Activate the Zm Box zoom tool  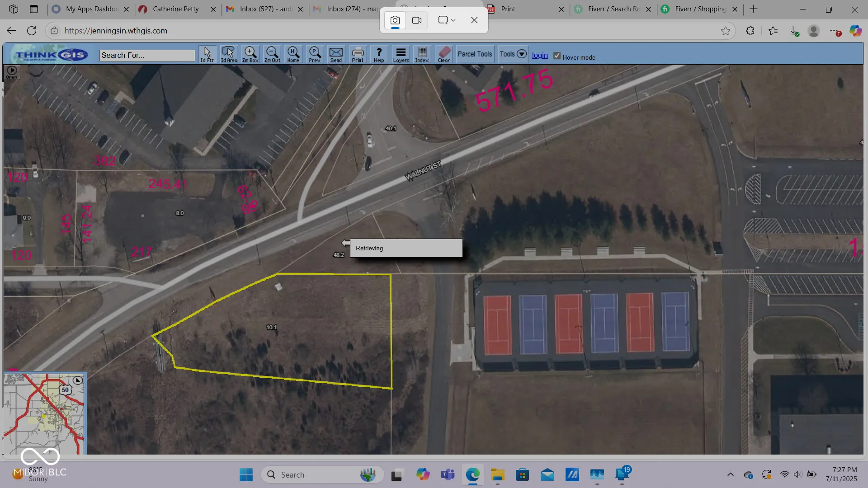[x=250, y=54]
